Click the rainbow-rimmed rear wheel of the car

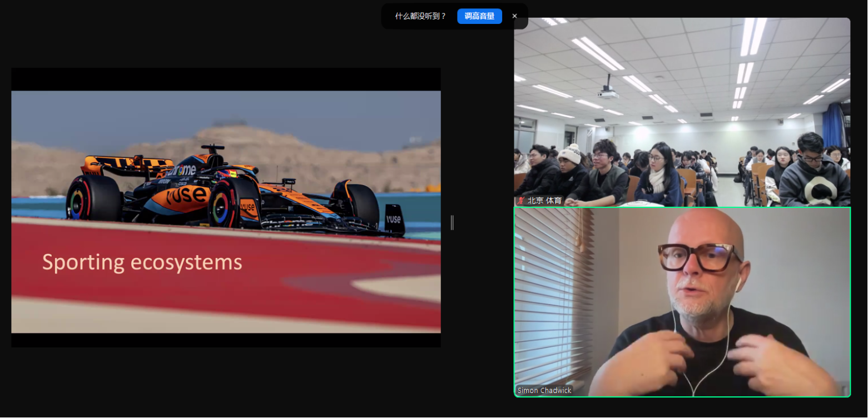pos(92,199)
